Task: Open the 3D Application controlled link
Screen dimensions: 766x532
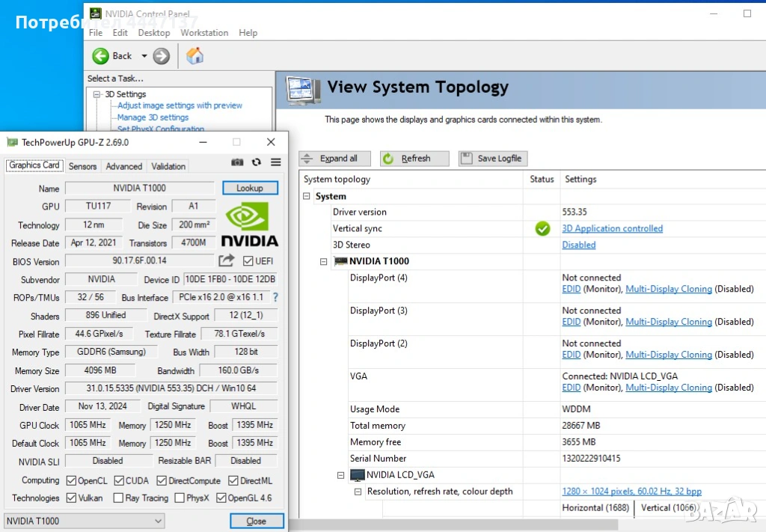Action: point(612,229)
